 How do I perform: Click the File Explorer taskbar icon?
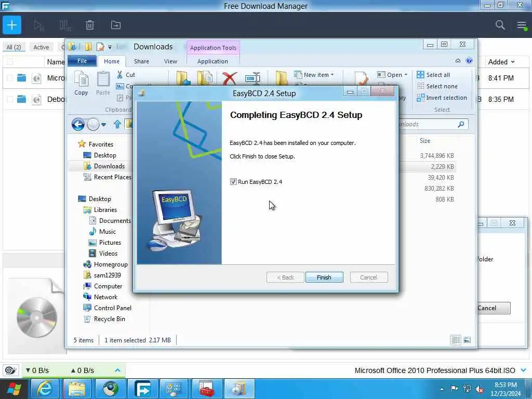tap(77, 389)
